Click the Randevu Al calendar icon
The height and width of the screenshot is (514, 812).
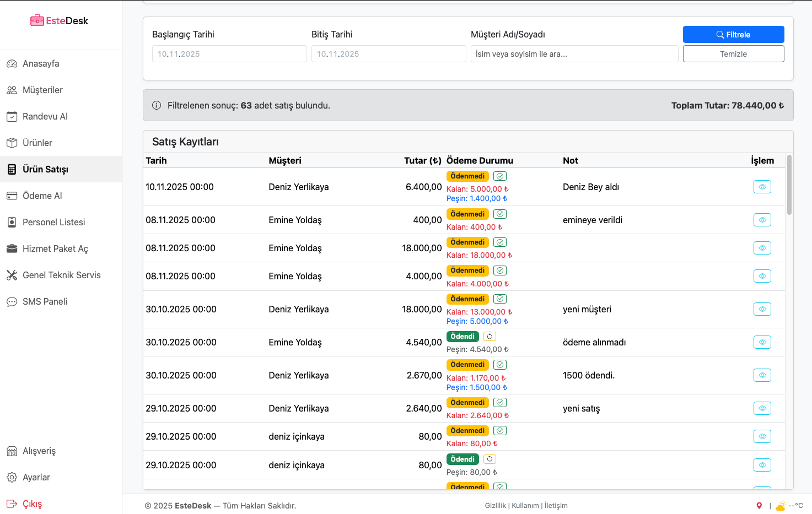(12, 116)
